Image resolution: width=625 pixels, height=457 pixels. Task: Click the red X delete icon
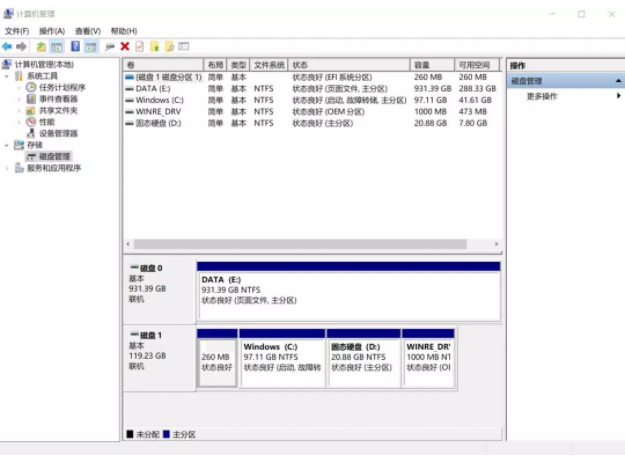(x=125, y=46)
